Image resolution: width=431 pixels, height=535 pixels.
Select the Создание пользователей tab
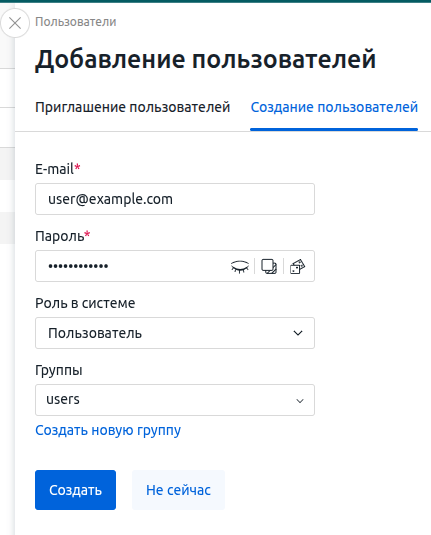click(334, 107)
